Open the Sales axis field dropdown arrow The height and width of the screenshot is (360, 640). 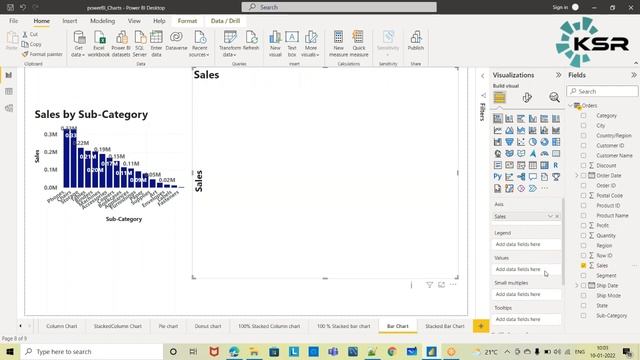(x=550, y=216)
